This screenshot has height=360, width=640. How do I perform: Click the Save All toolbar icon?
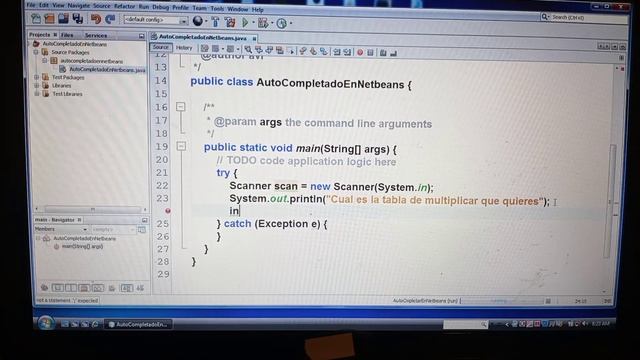pyautogui.click(x=78, y=19)
